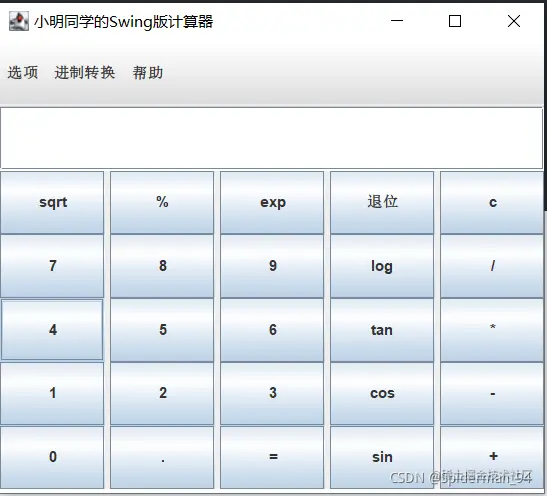The height and width of the screenshot is (496, 547).
Task: Click the digit 7 button
Action: point(52,266)
